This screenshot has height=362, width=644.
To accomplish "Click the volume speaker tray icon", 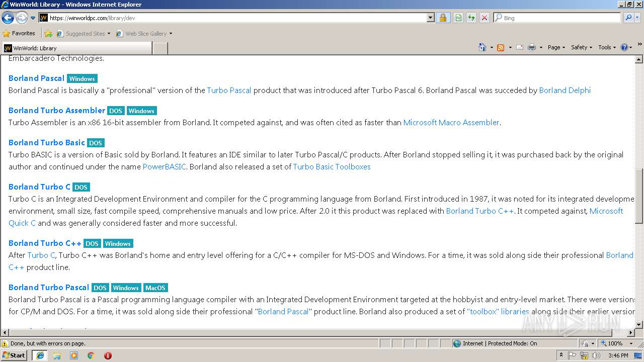I will point(596,355).
